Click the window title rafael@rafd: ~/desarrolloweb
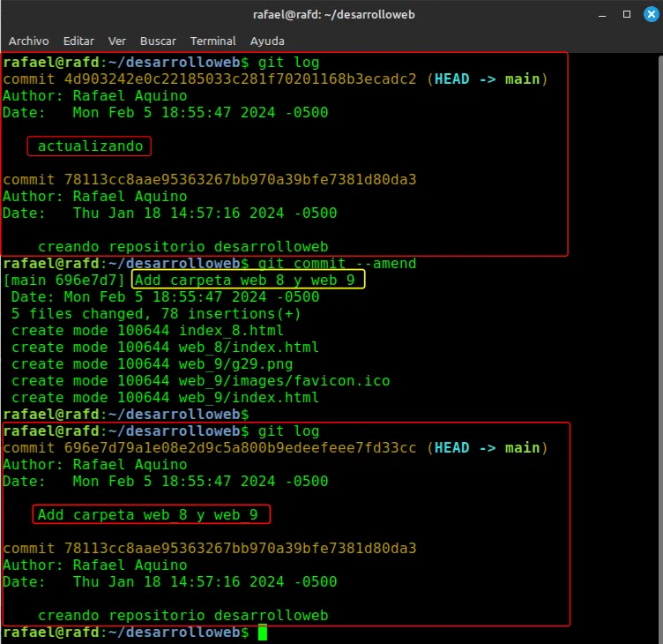Screen dimensions: 663x644 coord(333,14)
